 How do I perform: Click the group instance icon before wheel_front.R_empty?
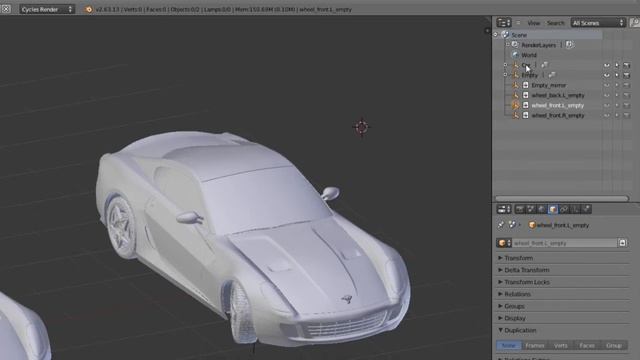tap(526, 116)
